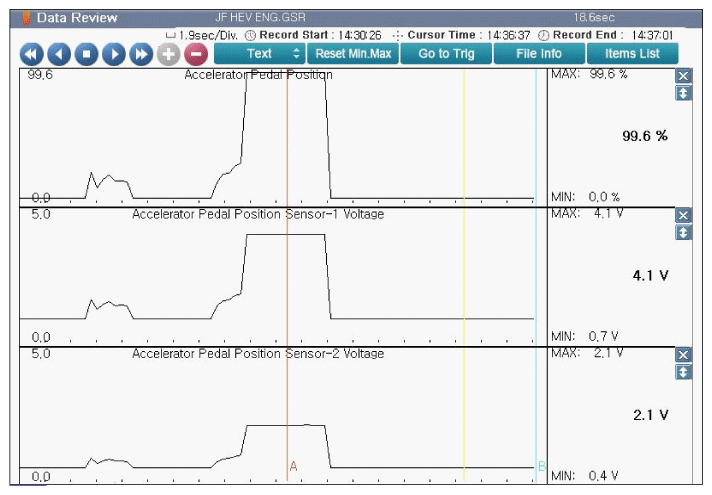712x495 pixels.
Task: Zoom in with the gray plus icon
Action: coord(169,54)
